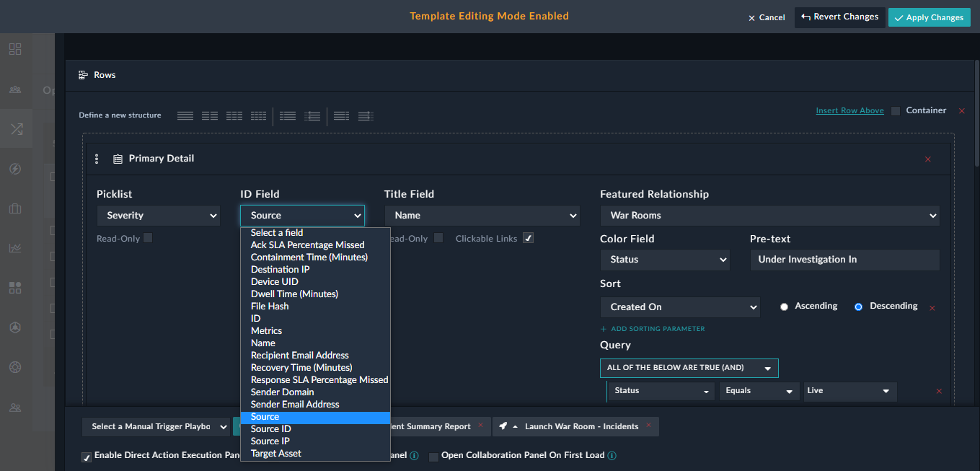Select Source IP from ID Field list
Viewport: 980px width, 471px height.
(x=270, y=441)
